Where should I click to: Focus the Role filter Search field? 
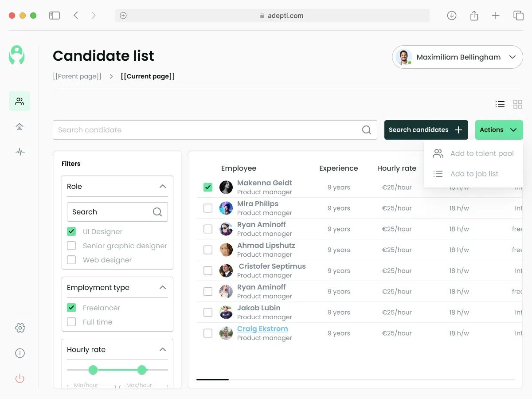click(117, 212)
